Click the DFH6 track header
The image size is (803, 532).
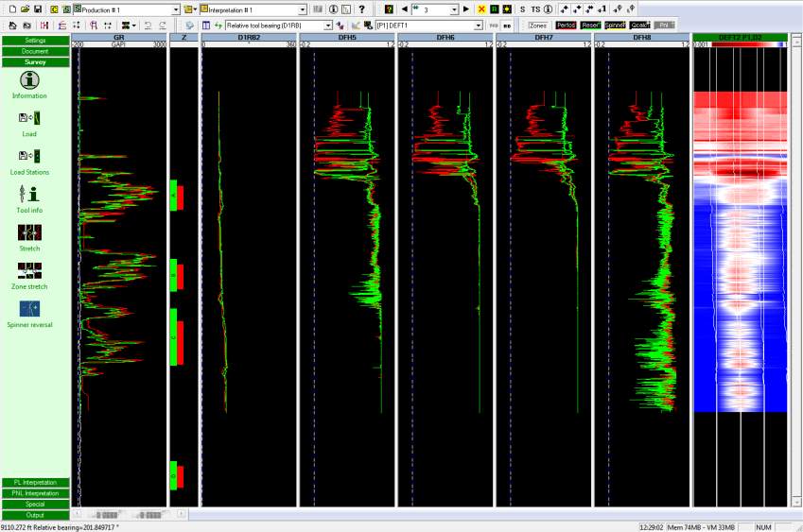[x=445, y=38]
